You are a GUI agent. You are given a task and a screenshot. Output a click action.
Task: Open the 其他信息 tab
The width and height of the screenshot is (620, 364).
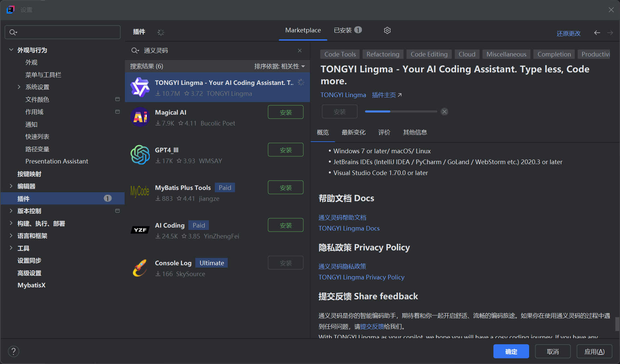415,132
